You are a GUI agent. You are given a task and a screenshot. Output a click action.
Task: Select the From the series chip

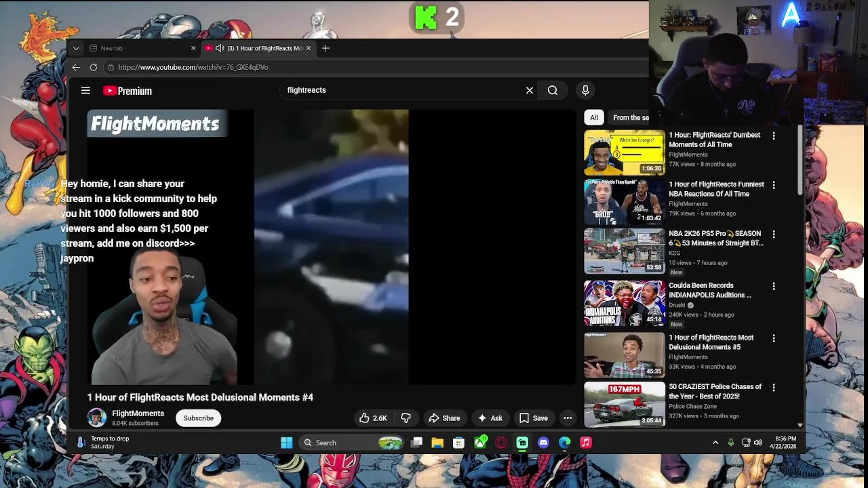pos(631,117)
